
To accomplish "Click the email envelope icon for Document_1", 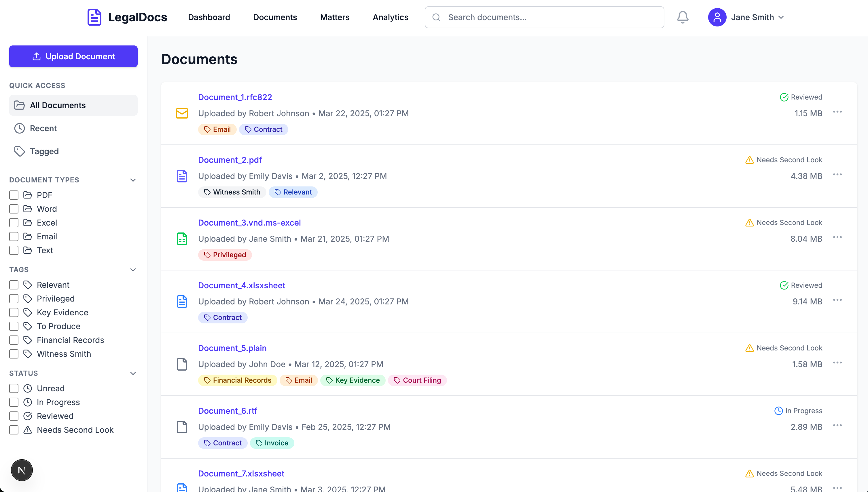I will pyautogui.click(x=182, y=113).
